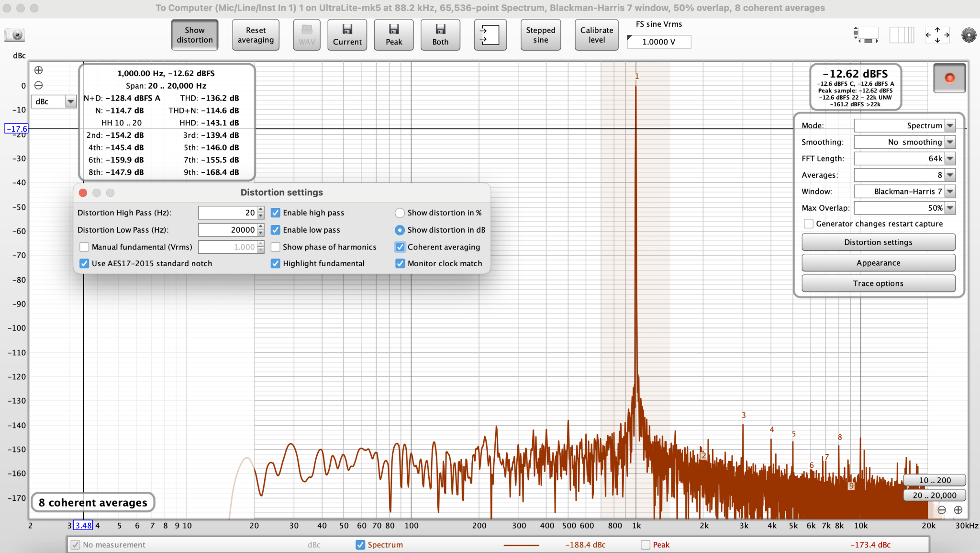Toggle Highlight fundamental checkbox

pos(276,263)
